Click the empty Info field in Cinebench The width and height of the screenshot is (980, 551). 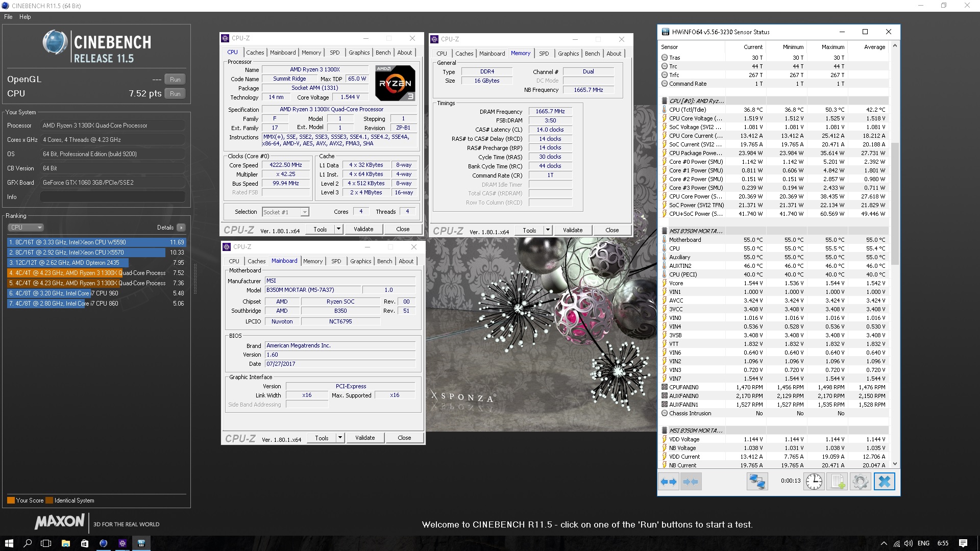(113, 197)
